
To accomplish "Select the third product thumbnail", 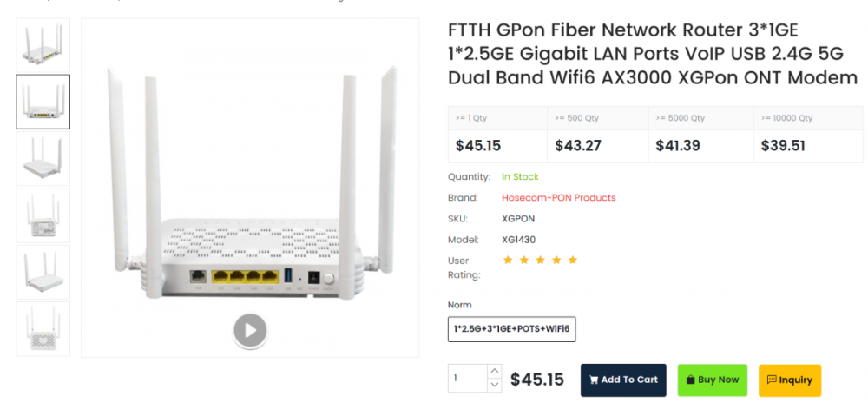I will (43, 159).
